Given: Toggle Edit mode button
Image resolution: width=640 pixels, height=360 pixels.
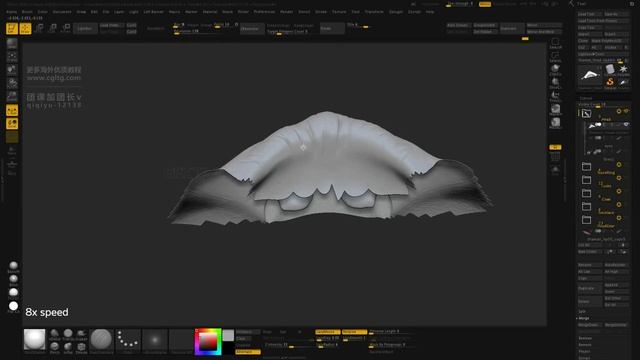Looking at the screenshot, I should 12,28.
